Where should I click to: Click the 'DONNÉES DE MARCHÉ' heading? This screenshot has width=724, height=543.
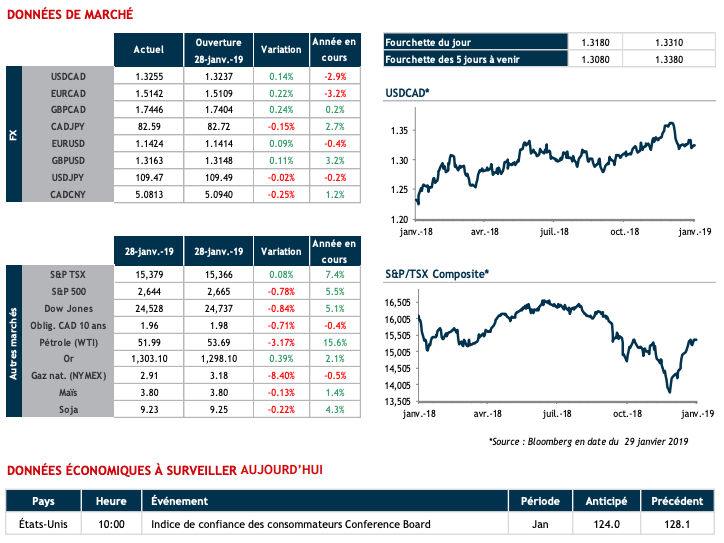pos(69,16)
